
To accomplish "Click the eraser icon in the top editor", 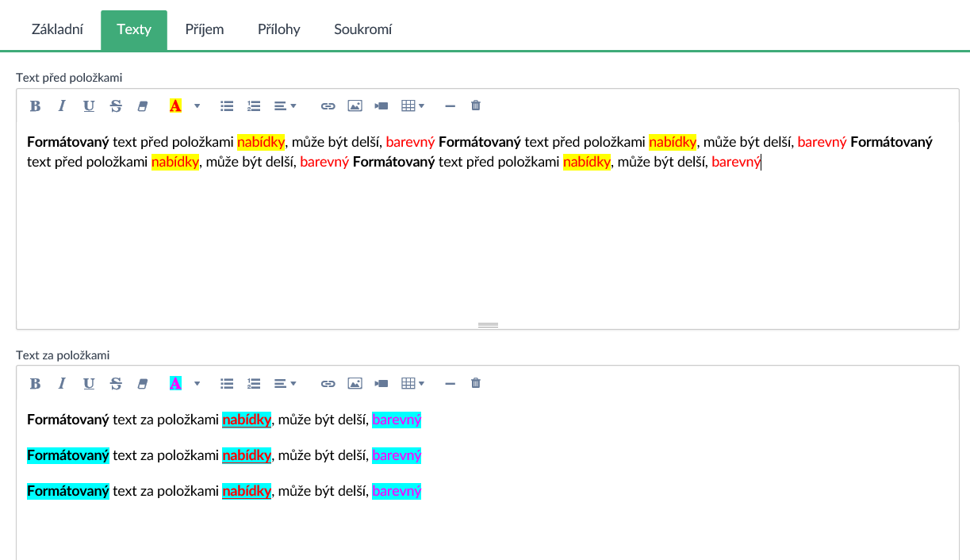I will pyautogui.click(x=143, y=105).
